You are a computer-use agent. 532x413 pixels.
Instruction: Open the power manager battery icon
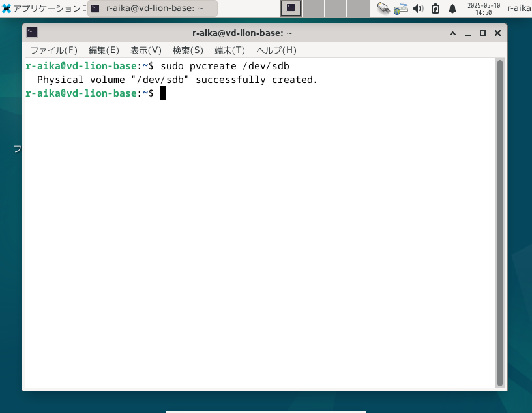tap(436, 8)
